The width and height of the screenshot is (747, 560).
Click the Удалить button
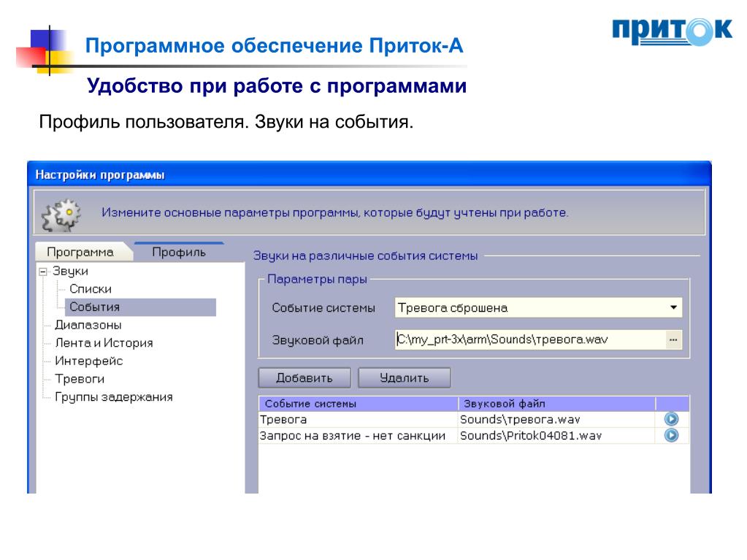tap(404, 378)
